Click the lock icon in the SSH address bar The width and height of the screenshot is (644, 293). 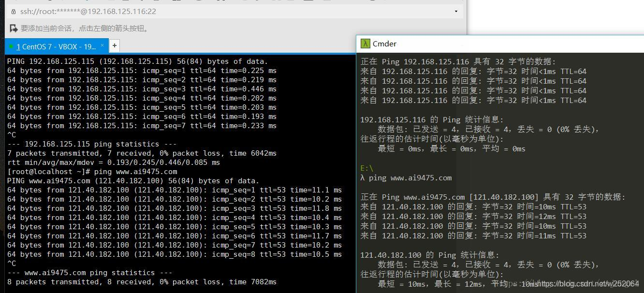[x=14, y=12]
